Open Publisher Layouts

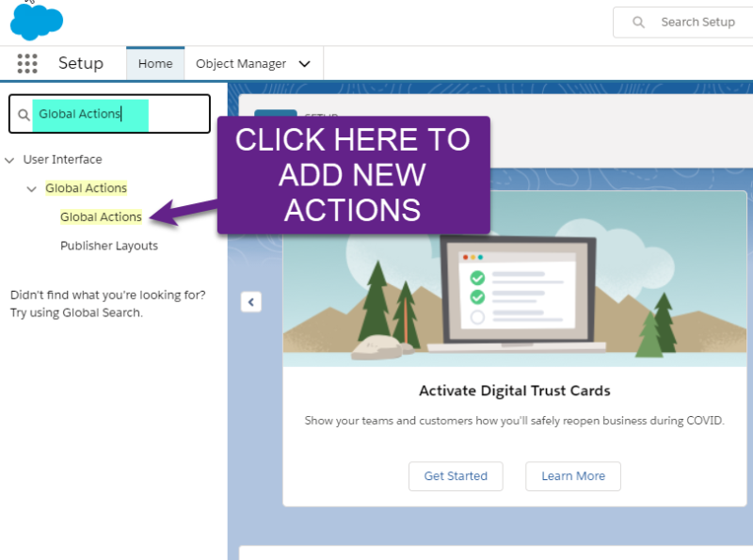pyautogui.click(x=109, y=246)
